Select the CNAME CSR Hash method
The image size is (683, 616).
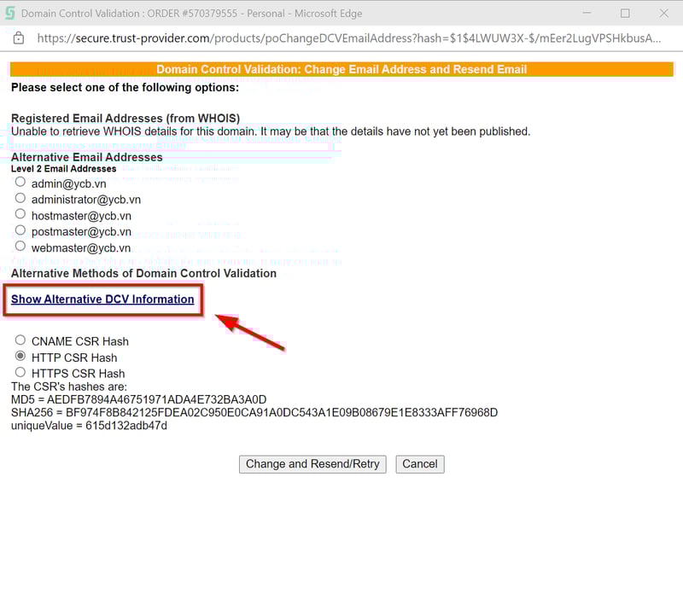click(20, 340)
